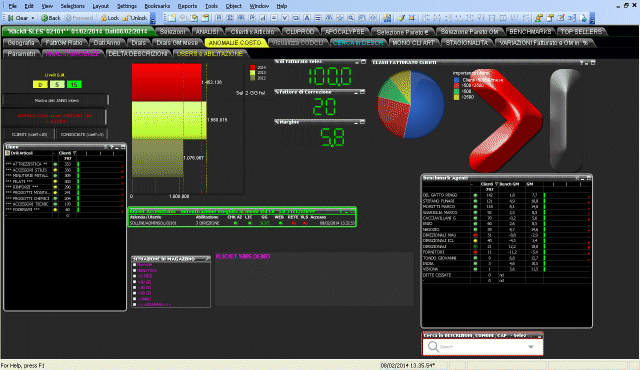Click the chart wizard icon in toolbar

[x=387, y=18]
